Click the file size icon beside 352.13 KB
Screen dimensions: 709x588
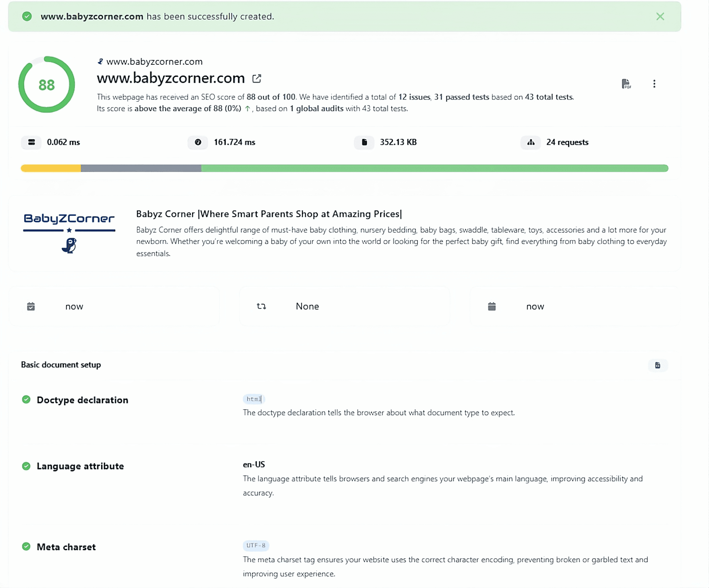[364, 142]
